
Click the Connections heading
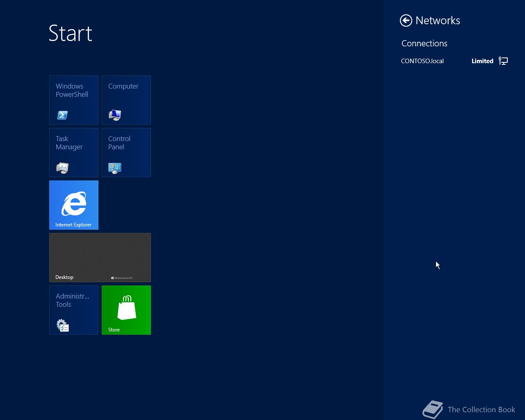[425, 43]
